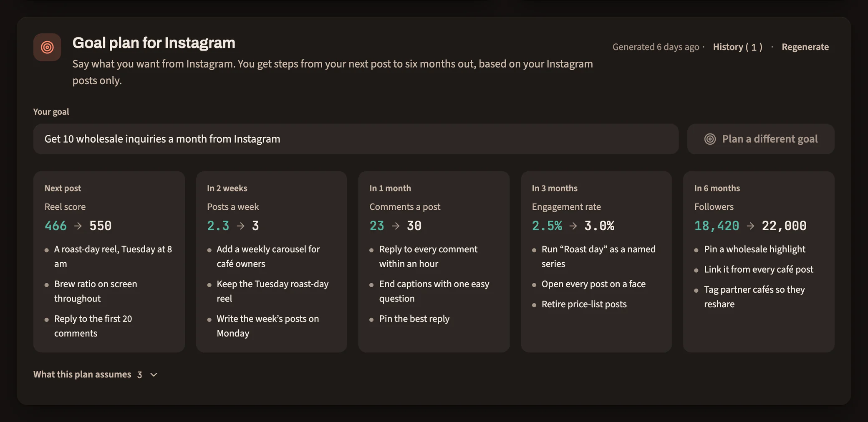Open the Next post Reel score card

click(x=109, y=261)
